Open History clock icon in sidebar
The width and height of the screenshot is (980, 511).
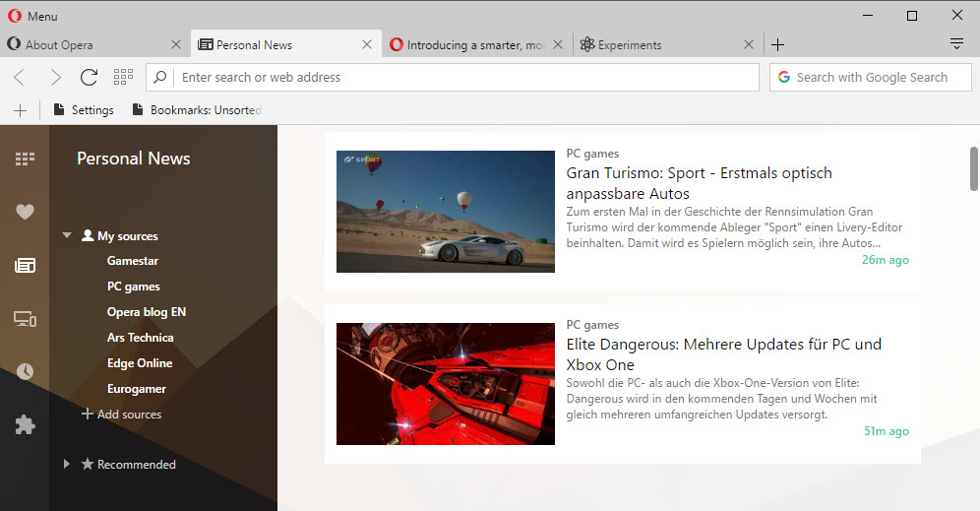pos(25,371)
